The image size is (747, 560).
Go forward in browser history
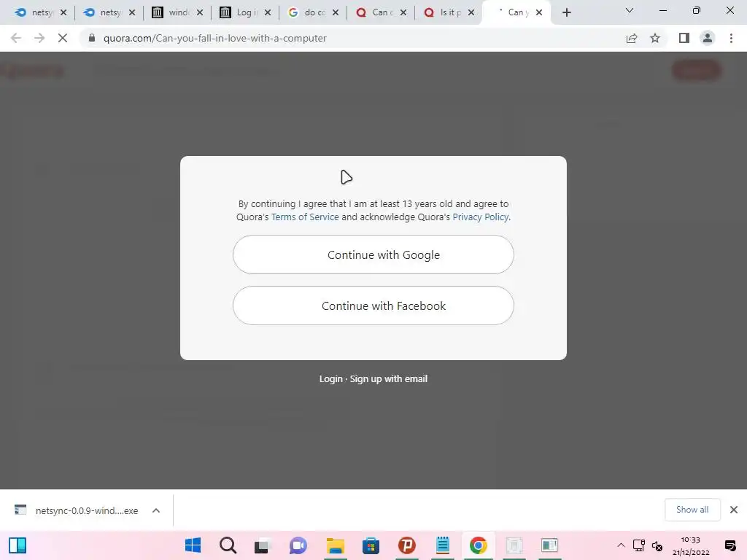39,38
